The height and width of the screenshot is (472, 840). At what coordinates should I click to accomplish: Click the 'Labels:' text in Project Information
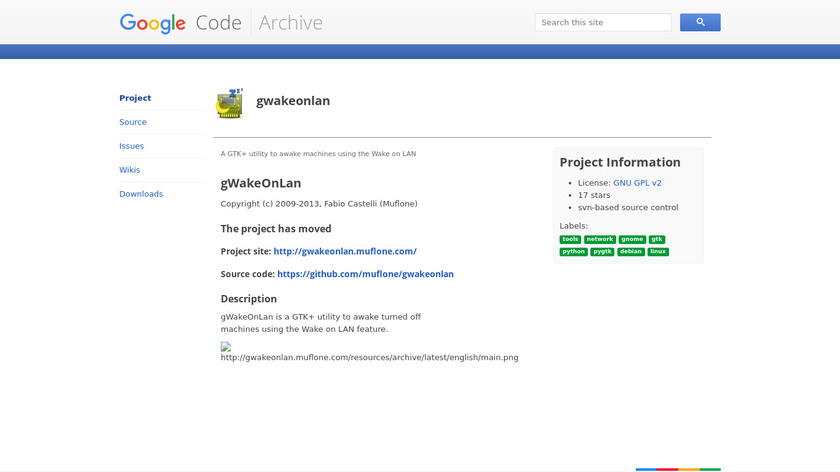[x=573, y=226]
